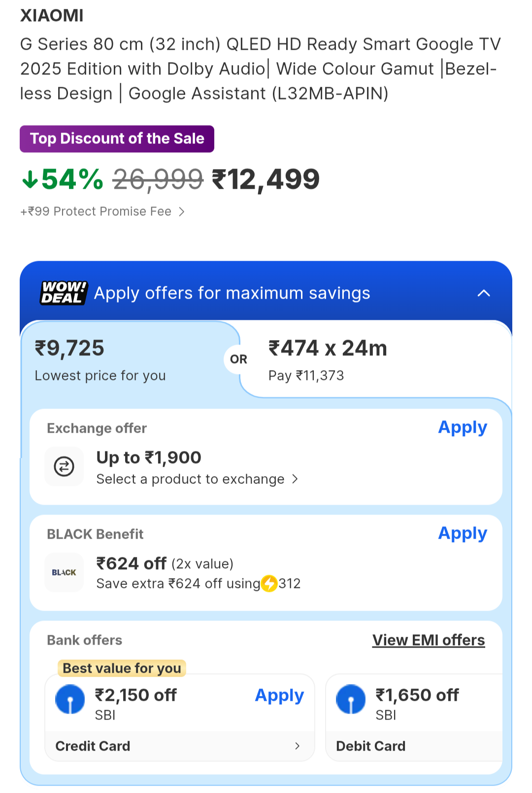
Task: Apply the Exchange offer
Action: coord(463,427)
